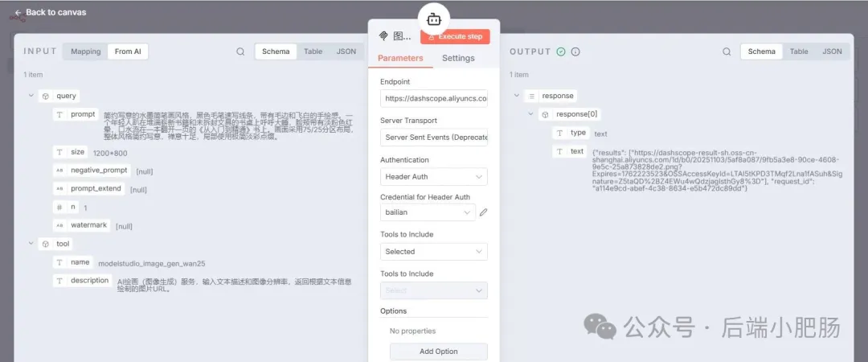Image resolution: width=868 pixels, height=362 pixels.
Task: Switch INPUT view to Table
Action: [x=313, y=51]
